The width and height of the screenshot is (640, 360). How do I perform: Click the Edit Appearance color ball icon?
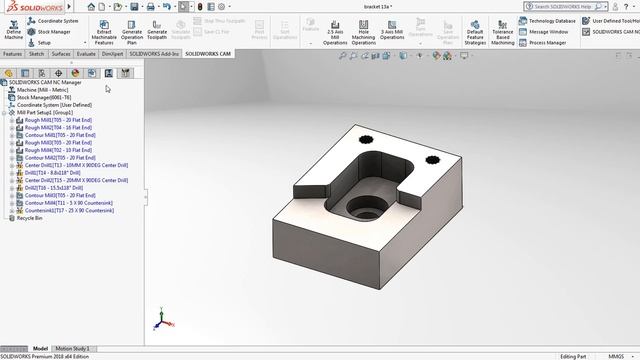point(436,56)
